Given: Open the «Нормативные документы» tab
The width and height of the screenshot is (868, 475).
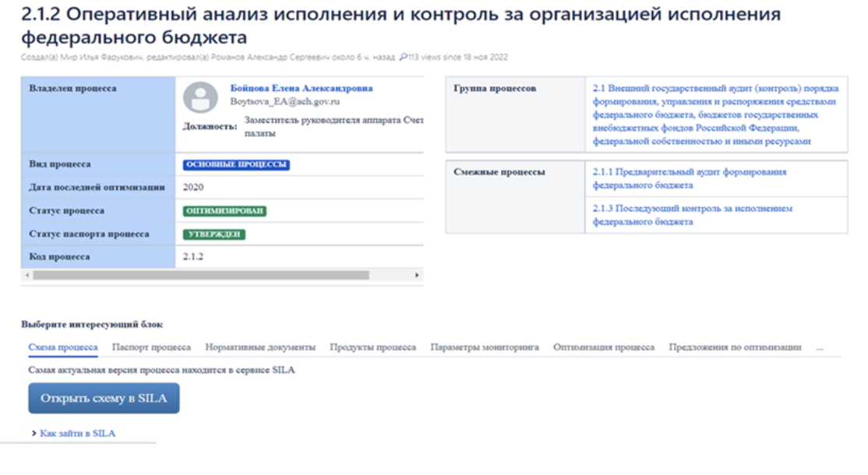Looking at the screenshot, I should (260, 347).
